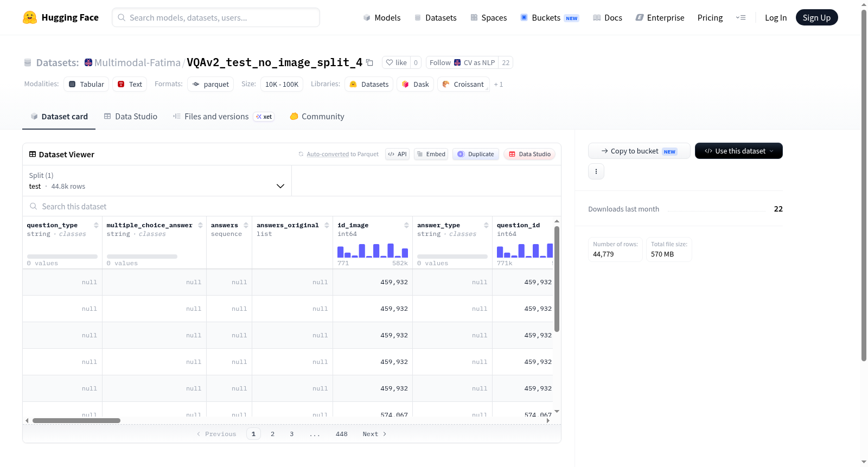Switch to the Dataset card tab
The width and height of the screenshot is (868, 467).
point(59,116)
